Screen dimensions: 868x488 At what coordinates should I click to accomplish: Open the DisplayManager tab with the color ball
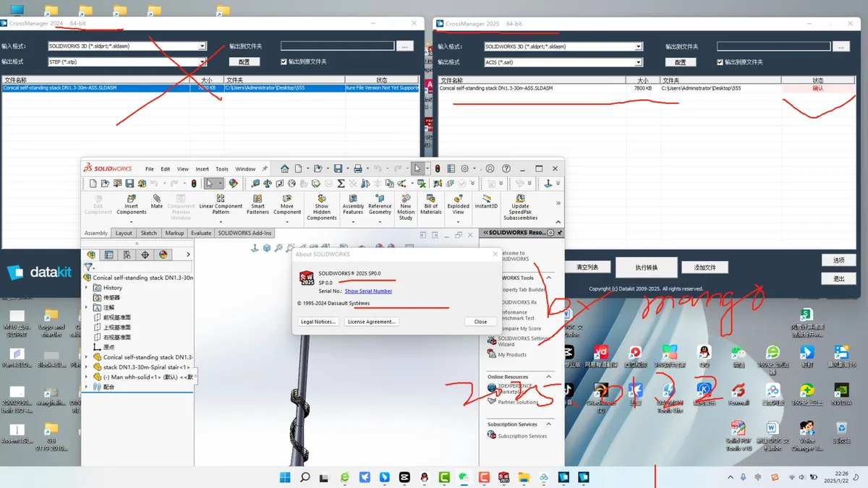[x=163, y=254]
